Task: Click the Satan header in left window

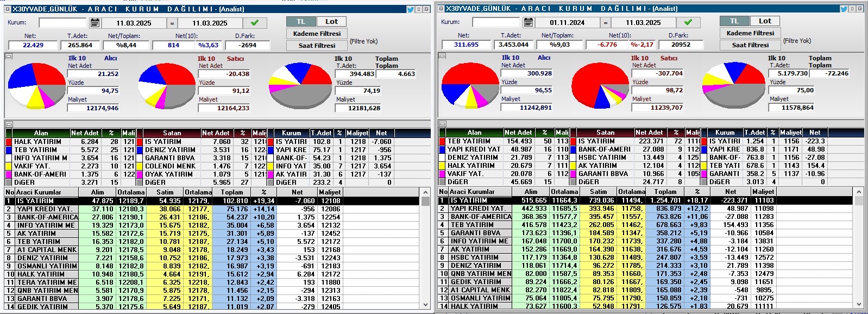Action: coord(172,133)
